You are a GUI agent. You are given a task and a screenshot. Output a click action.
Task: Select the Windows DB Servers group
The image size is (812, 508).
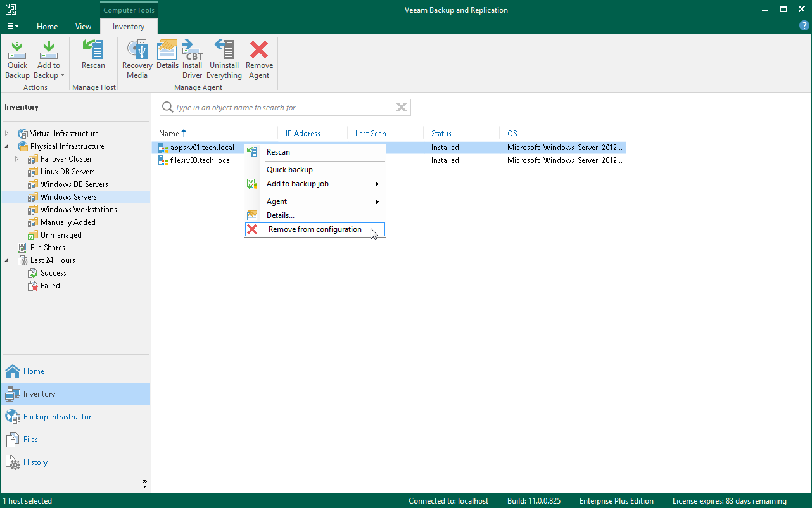[x=74, y=184]
